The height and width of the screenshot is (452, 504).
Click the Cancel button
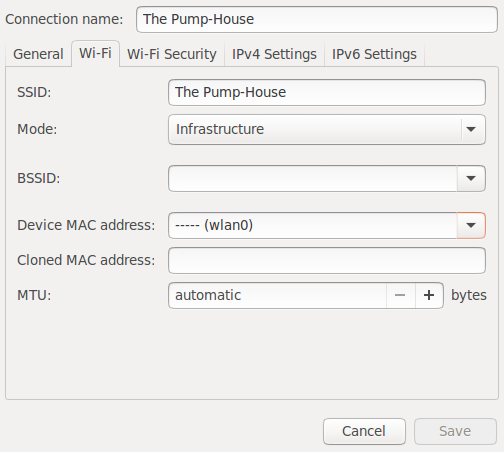tap(364, 431)
